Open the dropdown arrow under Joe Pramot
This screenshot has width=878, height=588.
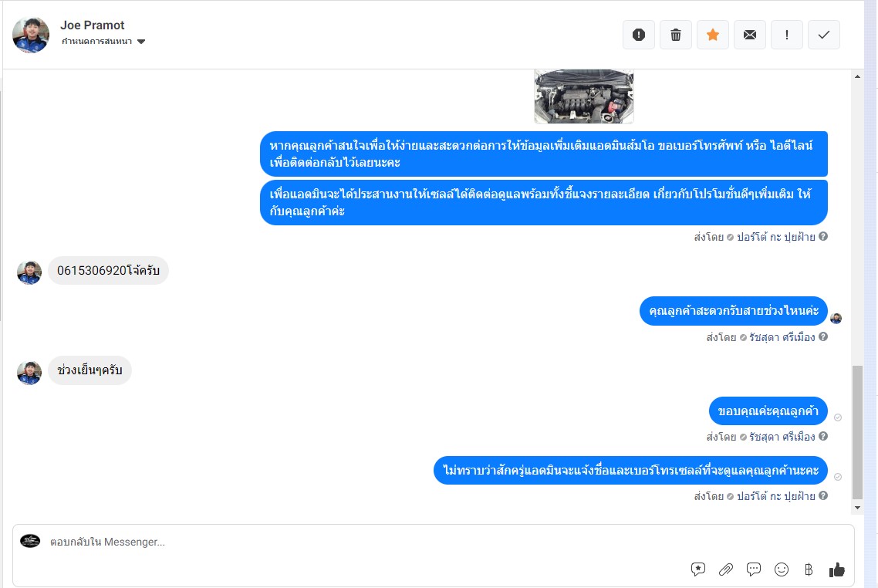click(141, 42)
